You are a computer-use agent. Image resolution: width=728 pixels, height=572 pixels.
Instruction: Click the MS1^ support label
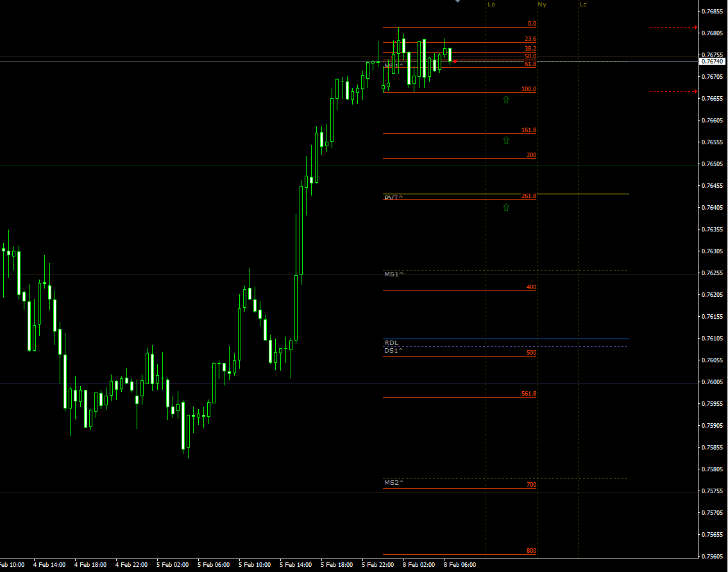(393, 273)
